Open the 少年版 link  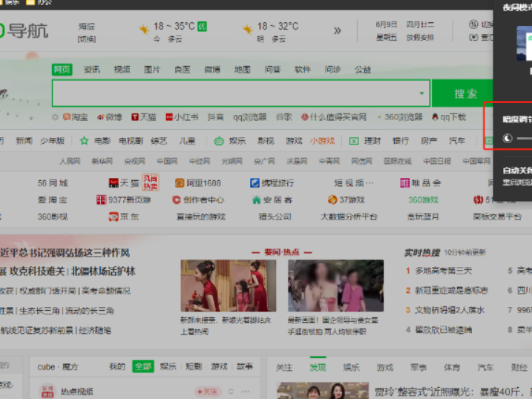click(52, 141)
